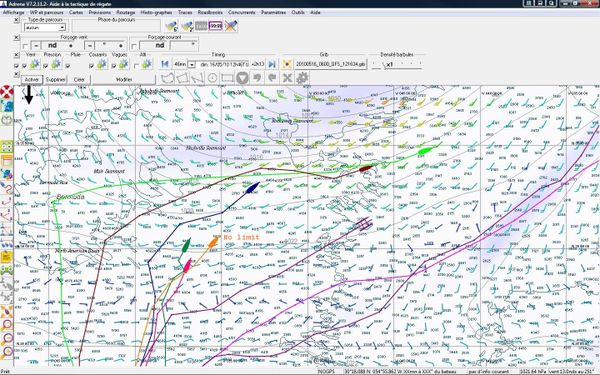The image size is (600, 375).
Task: Step to next forecast time in Timing
Action: pyautogui.click(x=272, y=64)
